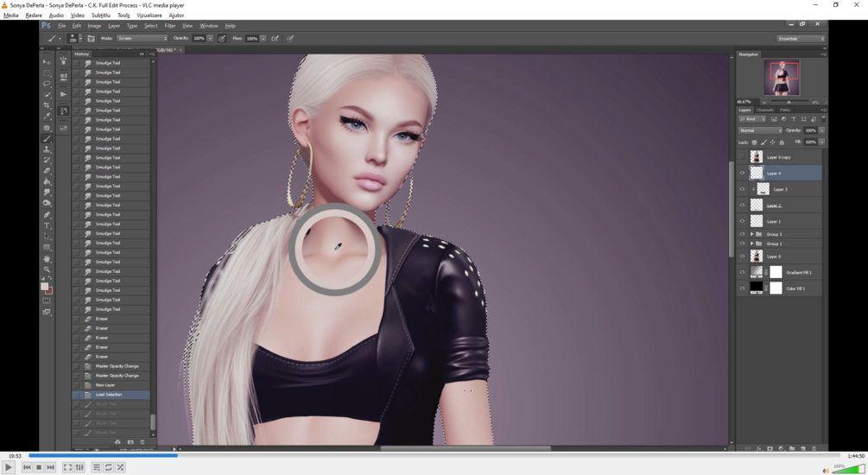Open the layer Kind filter dropdown

(x=752, y=119)
